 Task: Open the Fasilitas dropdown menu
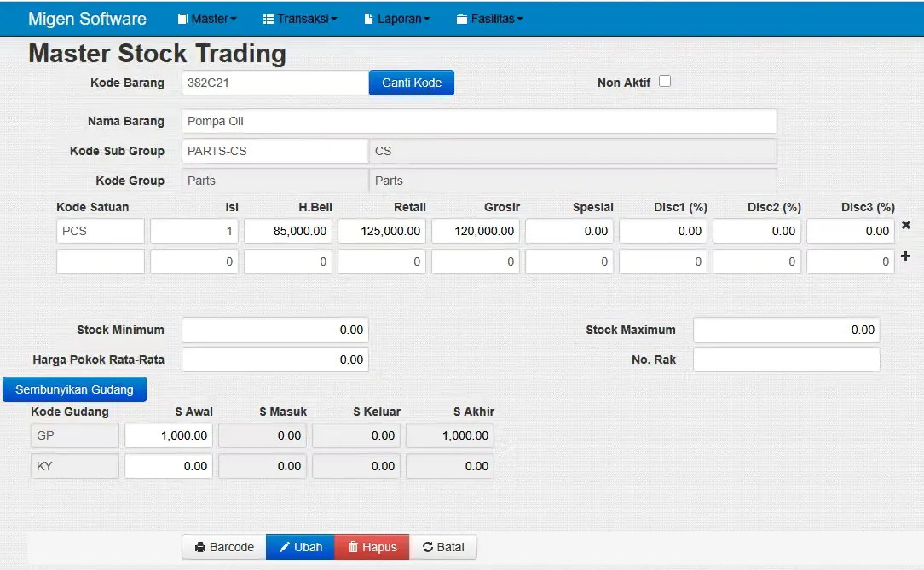point(489,19)
